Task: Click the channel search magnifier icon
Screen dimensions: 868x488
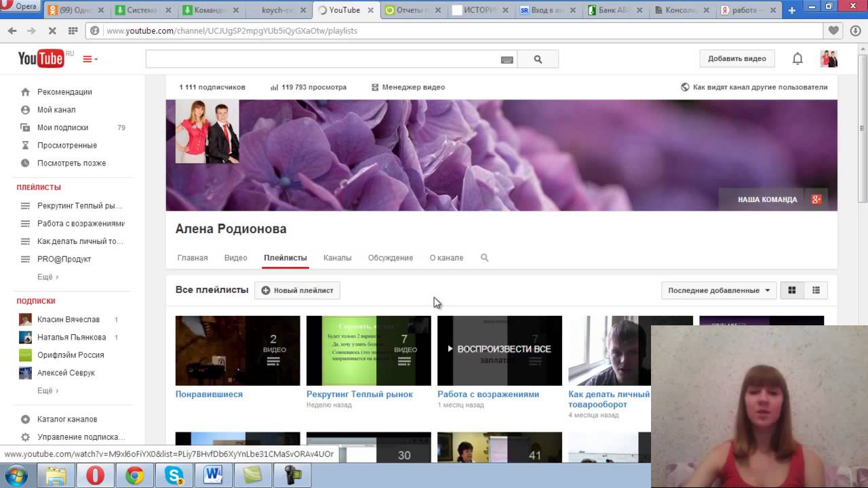Action: pyautogui.click(x=484, y=258)
